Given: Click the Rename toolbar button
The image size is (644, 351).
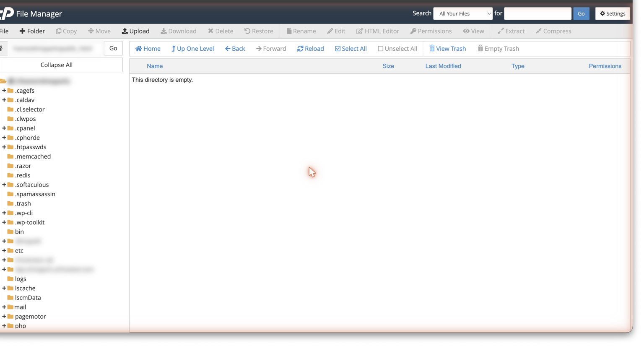Looking at the screenshot, I should [301, 31].
